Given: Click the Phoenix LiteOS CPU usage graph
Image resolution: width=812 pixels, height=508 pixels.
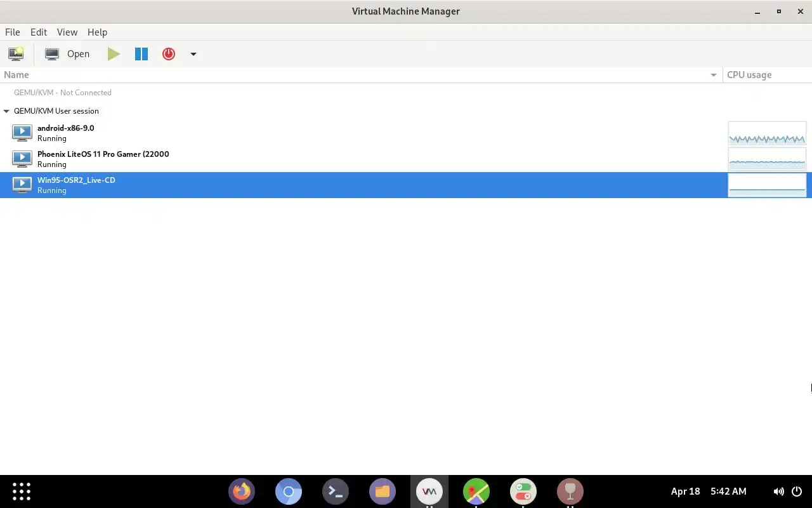Looking at the screenshot, I should pos(767,159).
